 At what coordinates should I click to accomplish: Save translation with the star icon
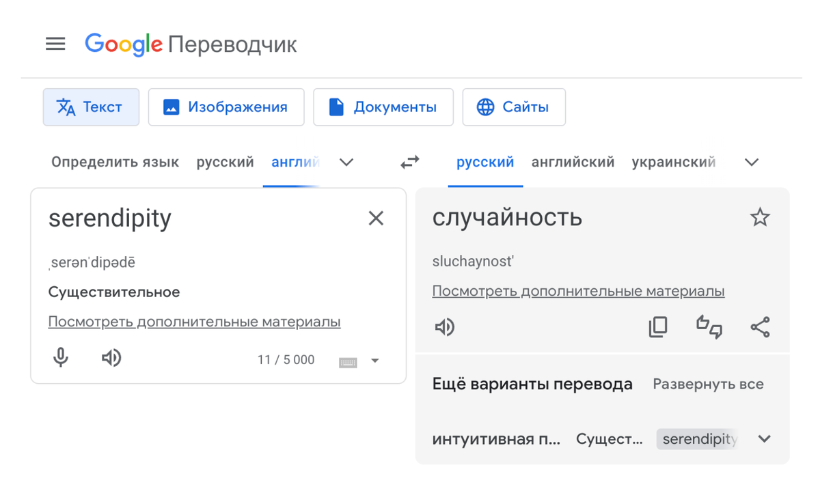[760, 218]
